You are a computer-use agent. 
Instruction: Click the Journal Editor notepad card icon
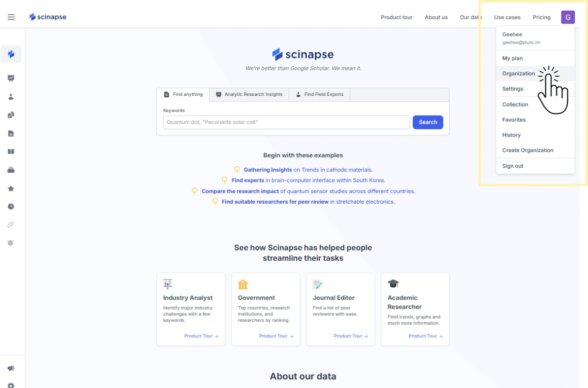coord(317,284)
